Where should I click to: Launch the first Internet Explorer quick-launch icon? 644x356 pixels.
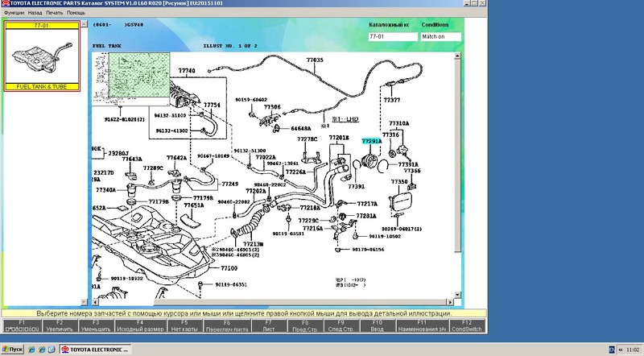(31, 350)
